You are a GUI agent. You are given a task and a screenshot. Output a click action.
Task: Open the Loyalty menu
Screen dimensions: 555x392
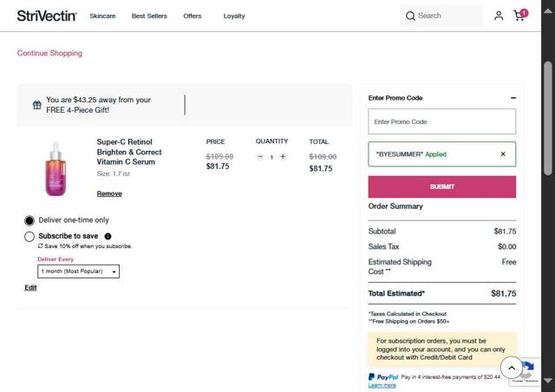234,16
